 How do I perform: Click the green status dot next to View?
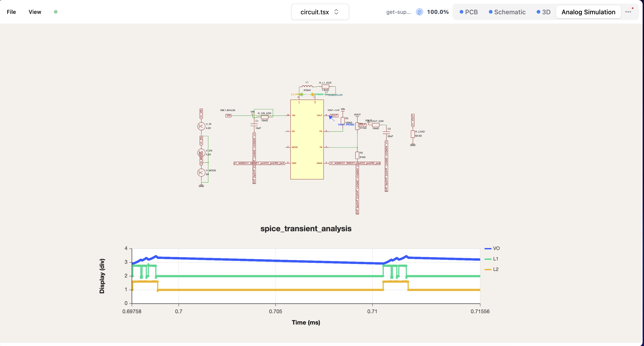[56, 12]
